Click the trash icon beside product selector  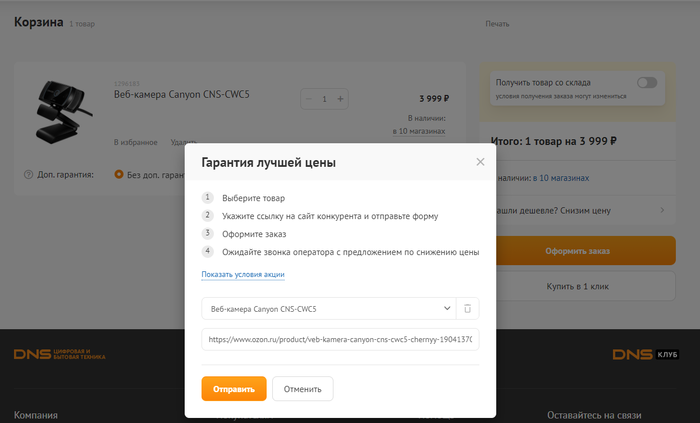coord(467,309)
